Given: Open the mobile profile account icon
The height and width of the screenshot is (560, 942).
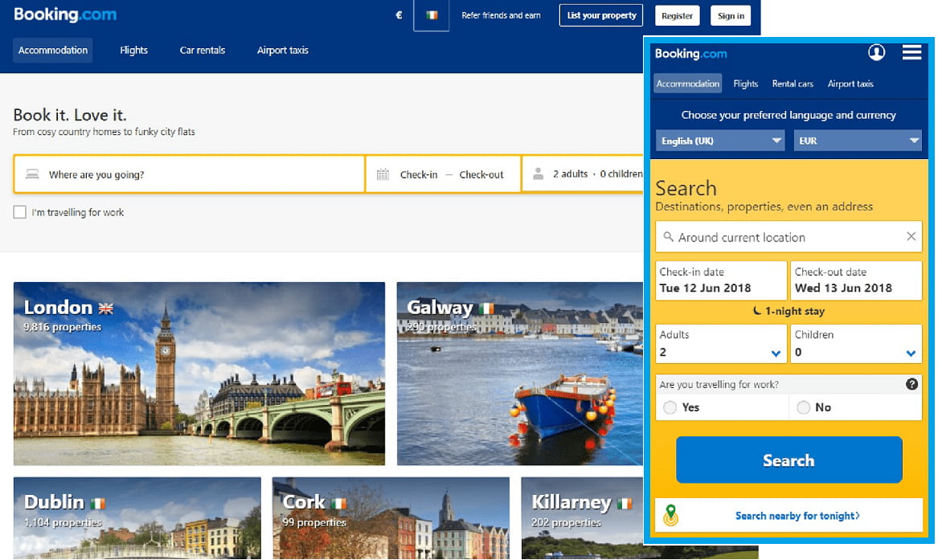Looking at the screenshot, I should (876, 52).
